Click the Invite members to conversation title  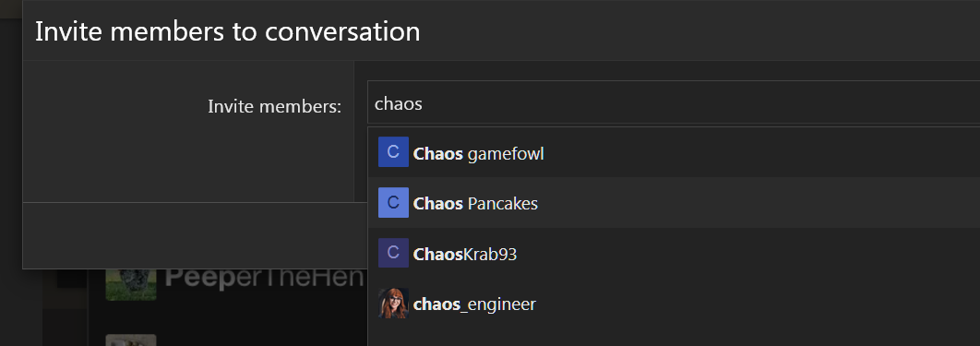[x=228, y=31]
